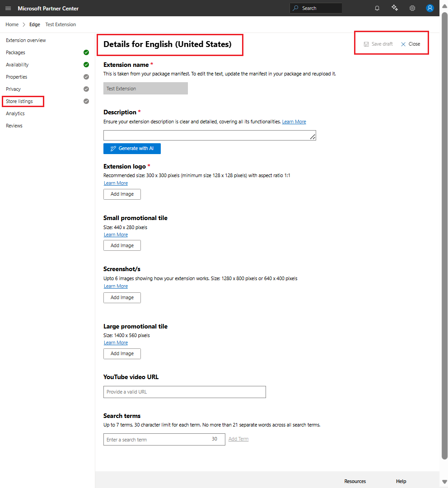Screen dimensions: 448x488
Task: Click the scrollbar up arrow
Action: tap(444, 6)
